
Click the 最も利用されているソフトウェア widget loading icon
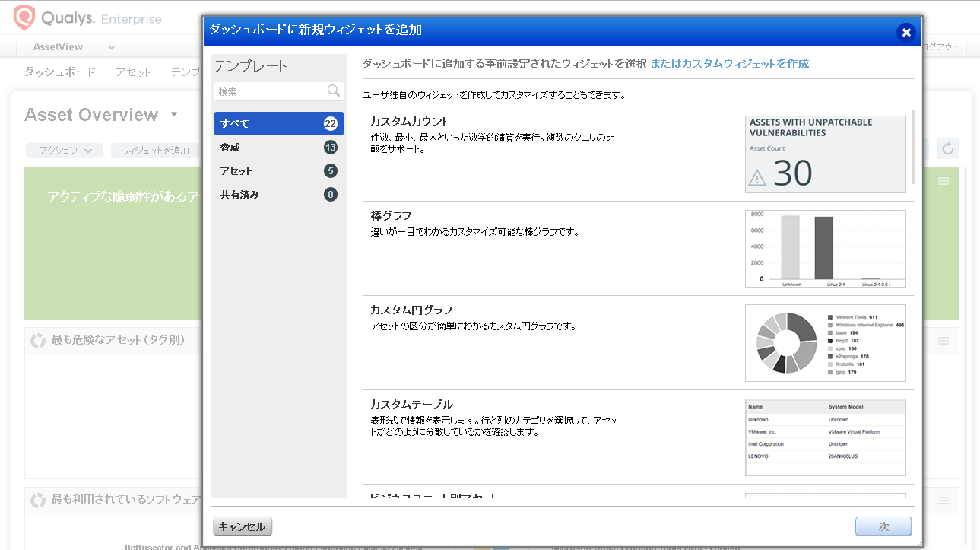coord(38,500)
